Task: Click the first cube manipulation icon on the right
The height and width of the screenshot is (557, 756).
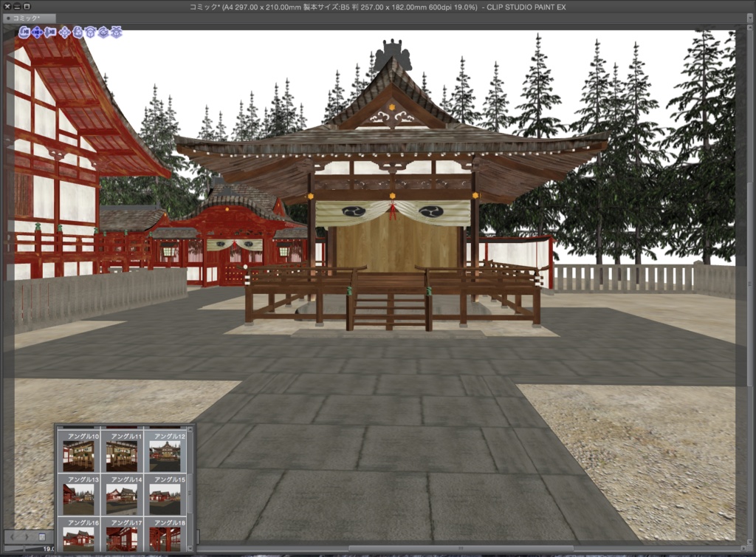Action: [91, 33]
